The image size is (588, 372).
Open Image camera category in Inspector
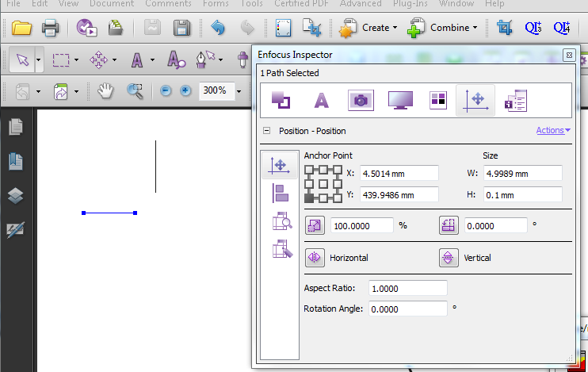[x=361, y=100]
